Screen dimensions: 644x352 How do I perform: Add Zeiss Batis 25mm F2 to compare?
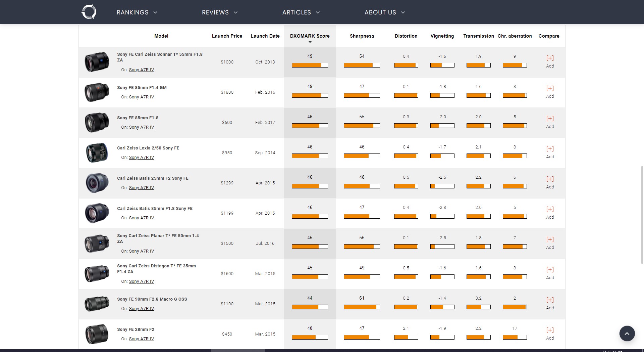550,182
